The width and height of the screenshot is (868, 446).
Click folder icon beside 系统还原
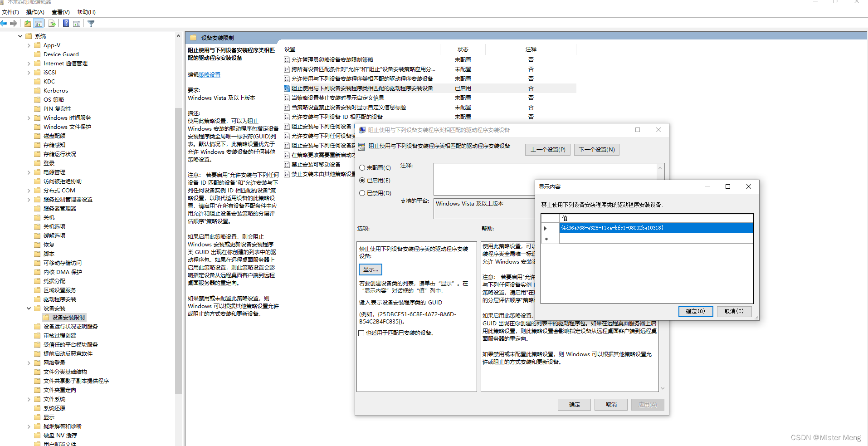coord(38,408)
